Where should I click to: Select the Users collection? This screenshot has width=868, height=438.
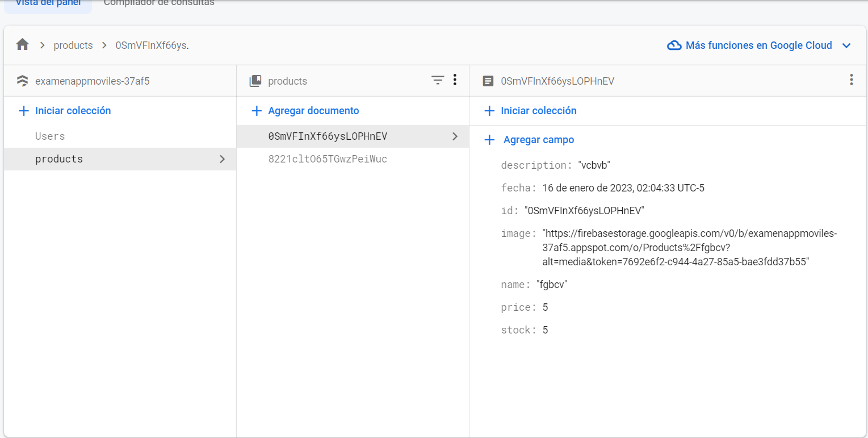tap(50, 136)
